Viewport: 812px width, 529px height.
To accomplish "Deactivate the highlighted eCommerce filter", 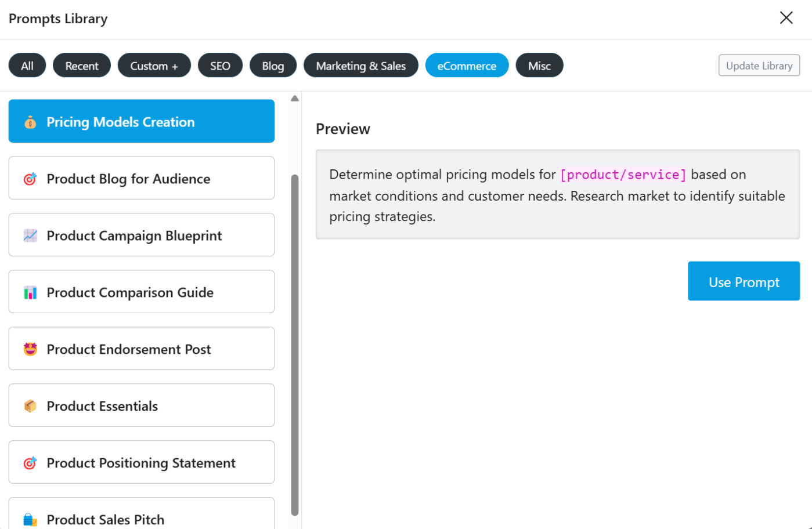I will click(467, 65).
